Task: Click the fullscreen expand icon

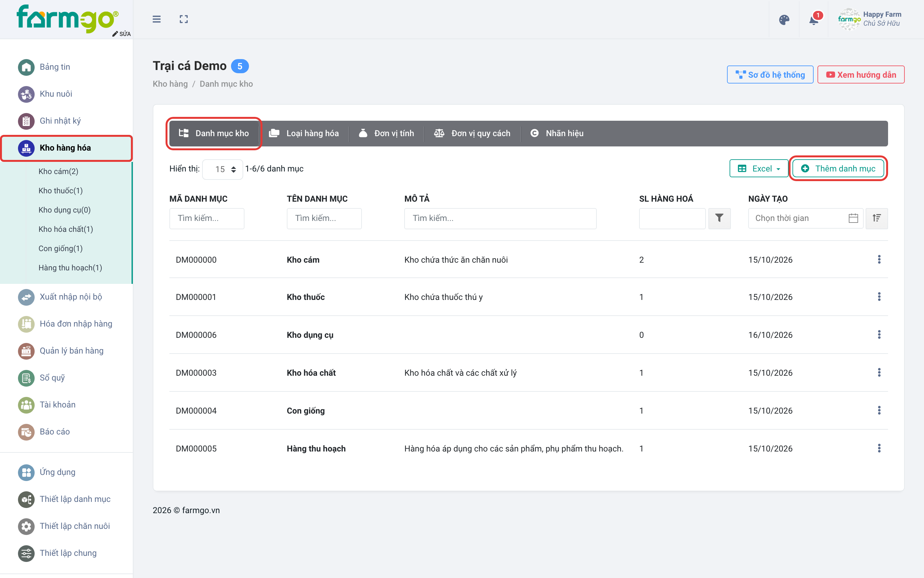Action: (184, 19)
